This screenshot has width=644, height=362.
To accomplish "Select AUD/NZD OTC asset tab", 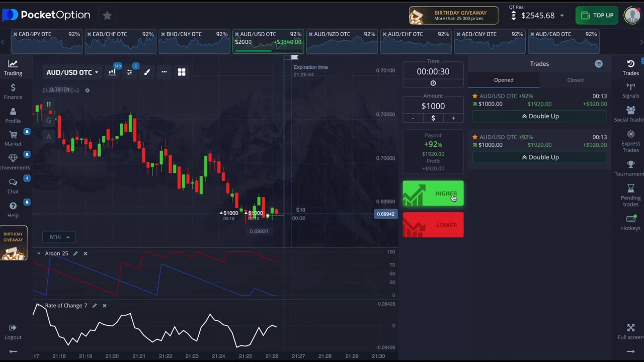I will click(x=342, y=41).
